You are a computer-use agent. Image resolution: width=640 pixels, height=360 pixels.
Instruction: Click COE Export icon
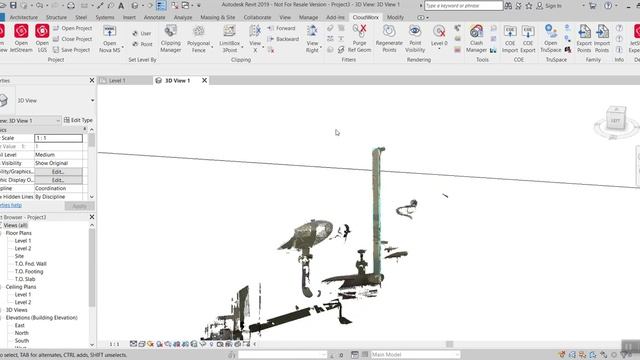tap(528, 32)
